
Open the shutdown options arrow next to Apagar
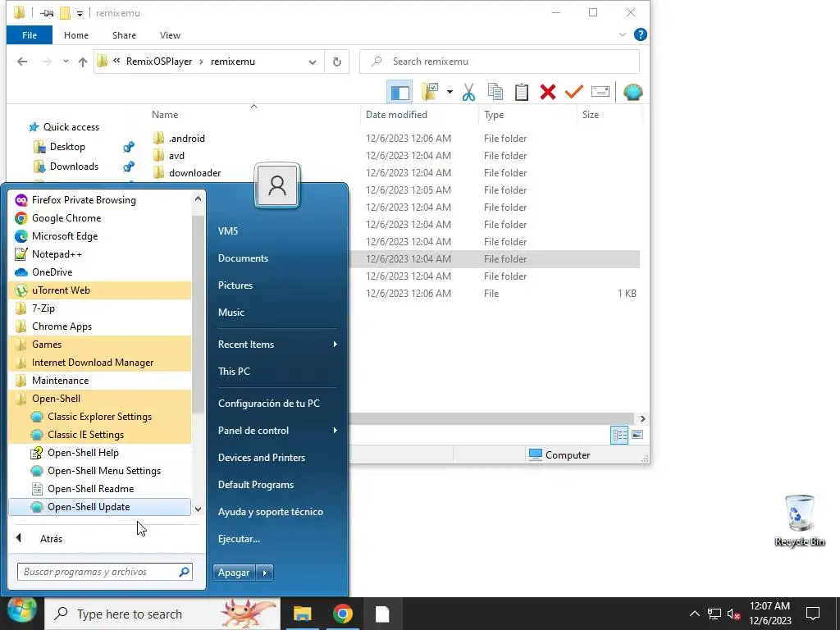click(x=265, y=573)
